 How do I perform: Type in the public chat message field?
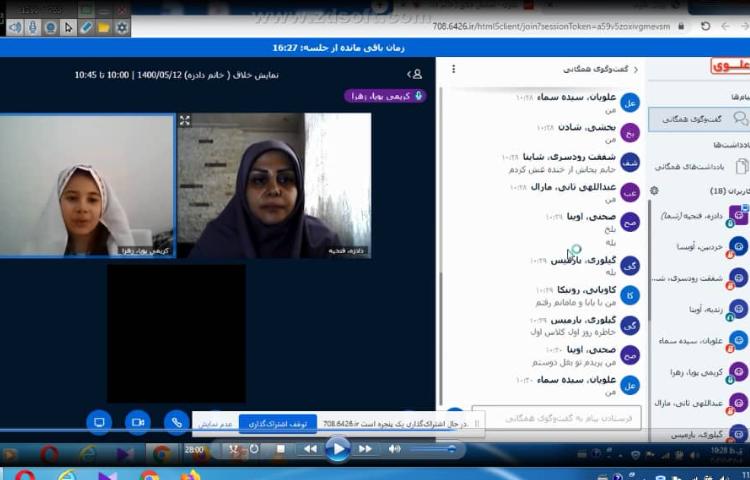pos(556,418)
